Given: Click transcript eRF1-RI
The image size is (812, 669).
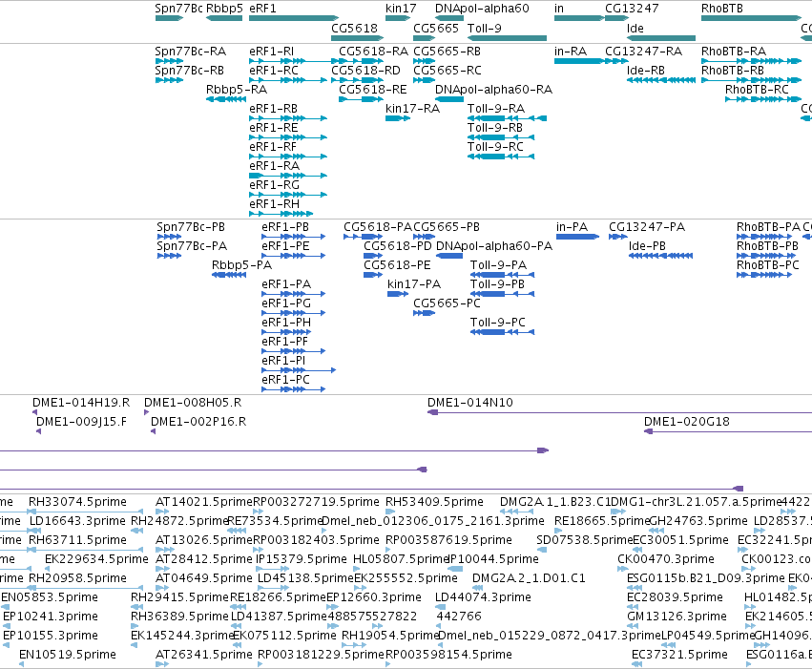Looking at the screenshot, I should (x=271, y=52).
